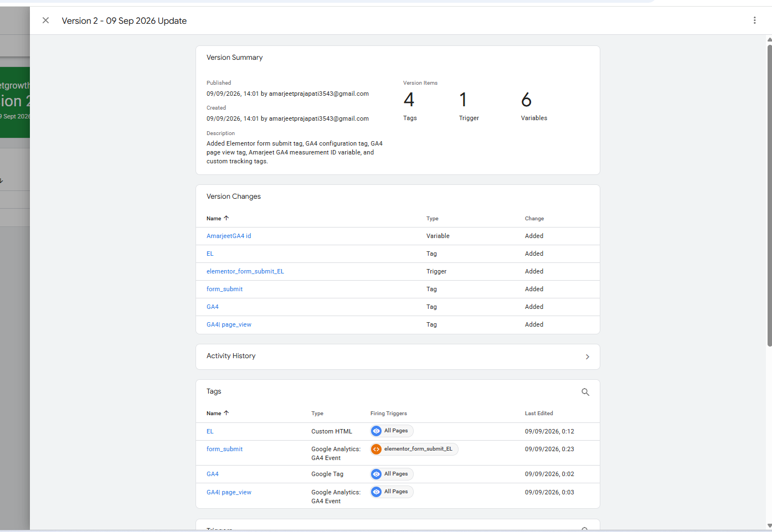Image resolution: width=772 pixels, height=532 pixels.
Task: Click the Version 2 - 09 Sep 2026 Update title
Action: point(124,21)
